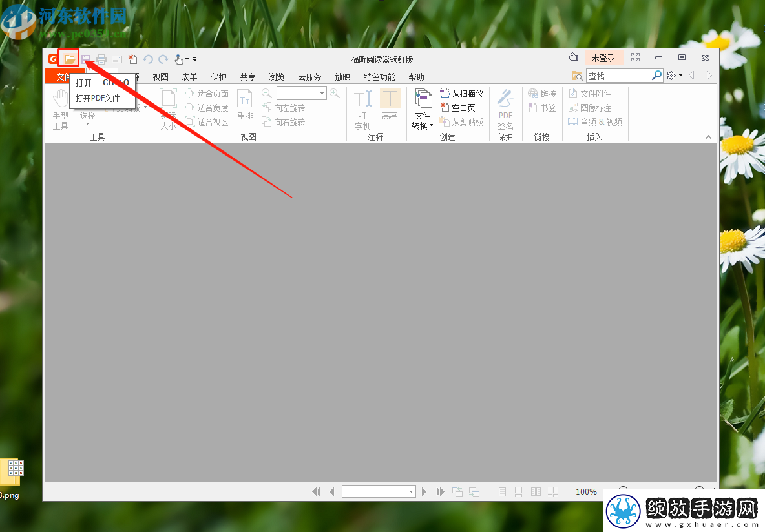Click the zoom out magnifier in ribbon
This screenshot has width=765, height=532.
coord(266,93)
